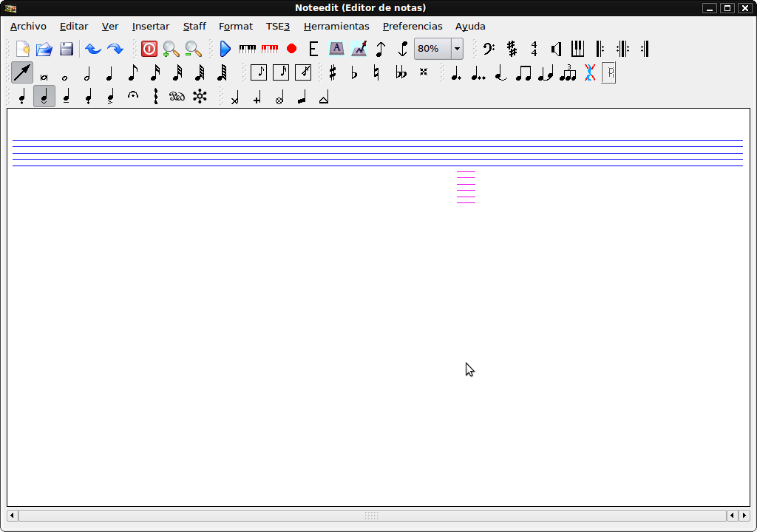757x532 pixels.
Task: Click the red keyboard icon
Action: pos(270,49)
